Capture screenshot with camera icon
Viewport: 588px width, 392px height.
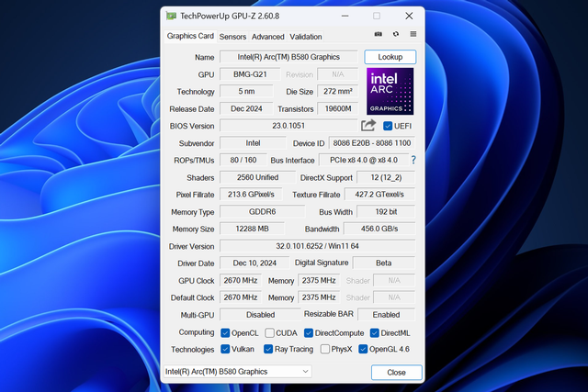coord(378,34)
